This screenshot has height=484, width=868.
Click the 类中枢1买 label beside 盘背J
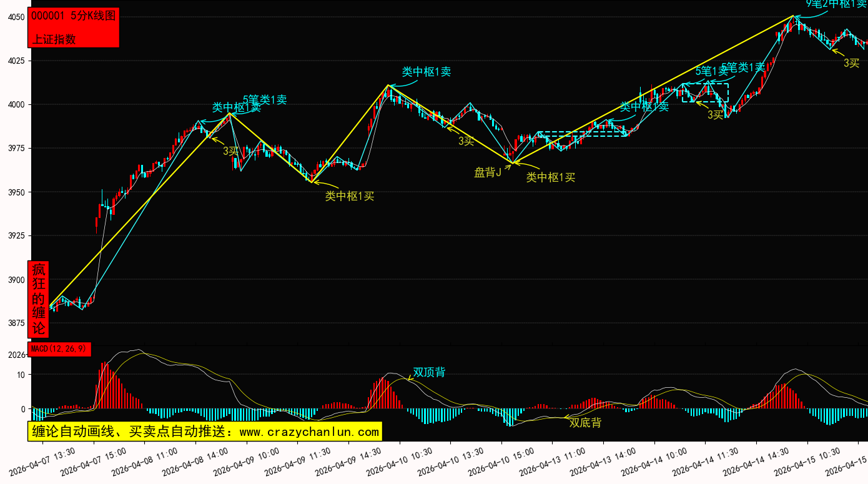pyautogui.click(x=550, y=177)
